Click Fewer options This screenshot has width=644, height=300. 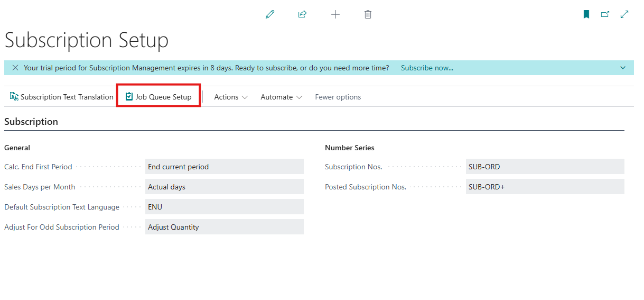[x=338, y=97]
